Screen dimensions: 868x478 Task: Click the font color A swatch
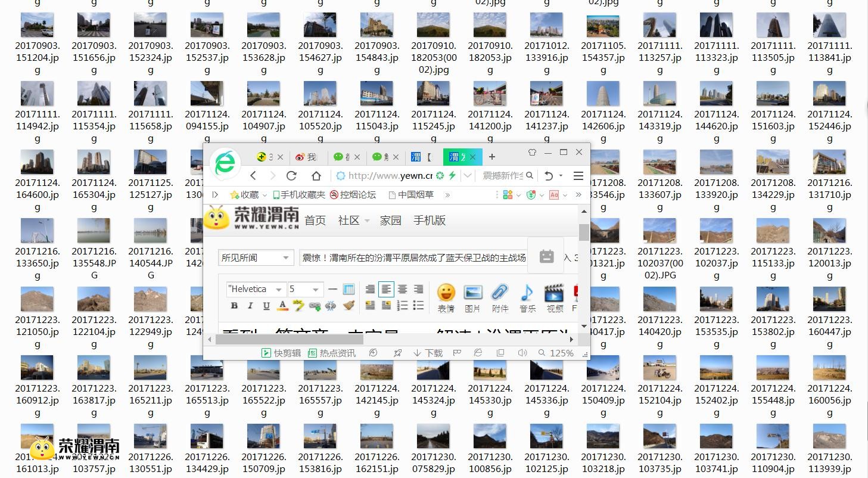(283, 306)
